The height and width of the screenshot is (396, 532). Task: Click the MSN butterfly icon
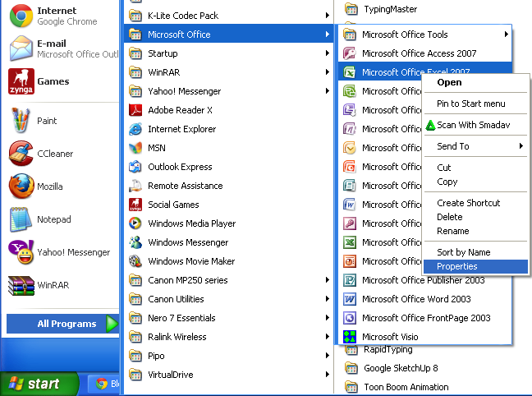(x=135, y=148)
